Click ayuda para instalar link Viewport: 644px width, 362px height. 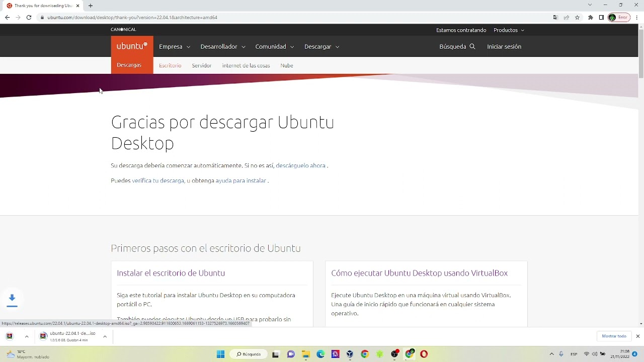coord(241,180)
